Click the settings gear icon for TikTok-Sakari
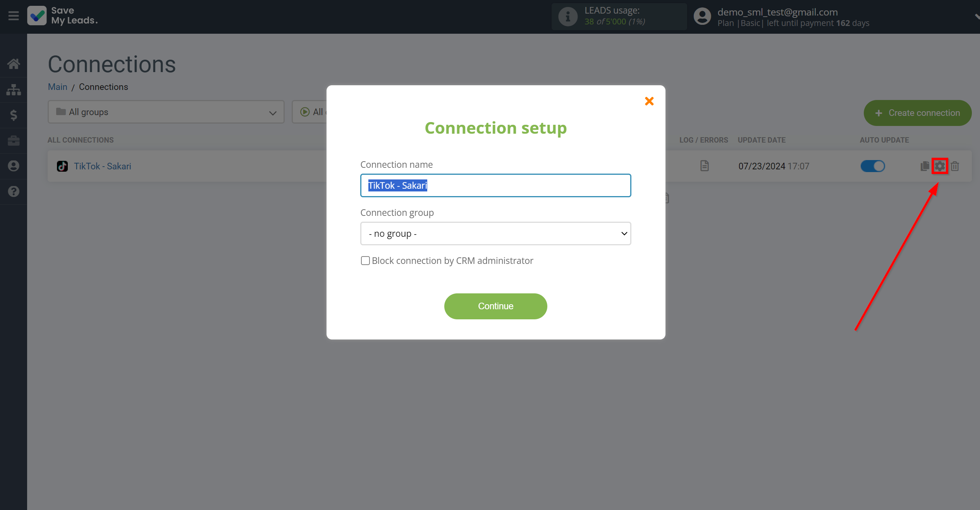This screenshot has width=980, height=510. tap(940, 165)
